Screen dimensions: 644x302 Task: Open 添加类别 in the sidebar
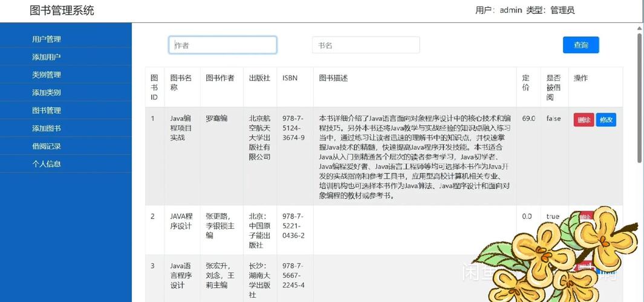(47, 93)
